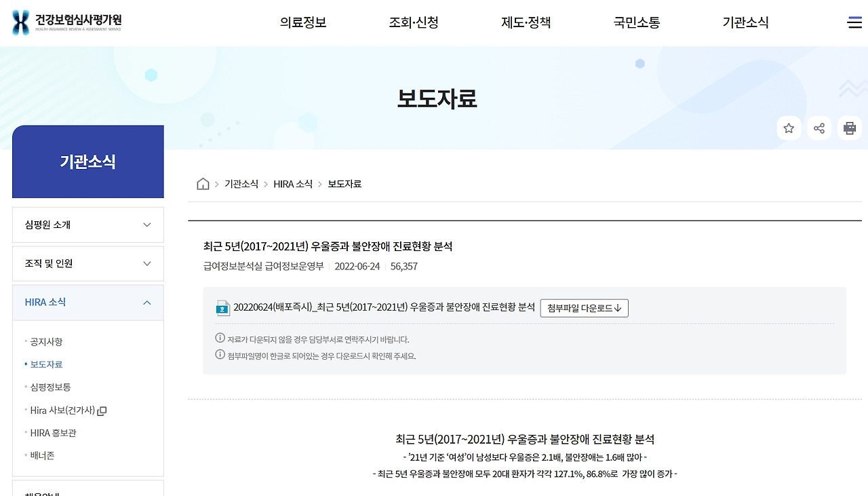Download the attachment via 첨부파일 다운로드
Screen dimensions: 868x496
584,307
